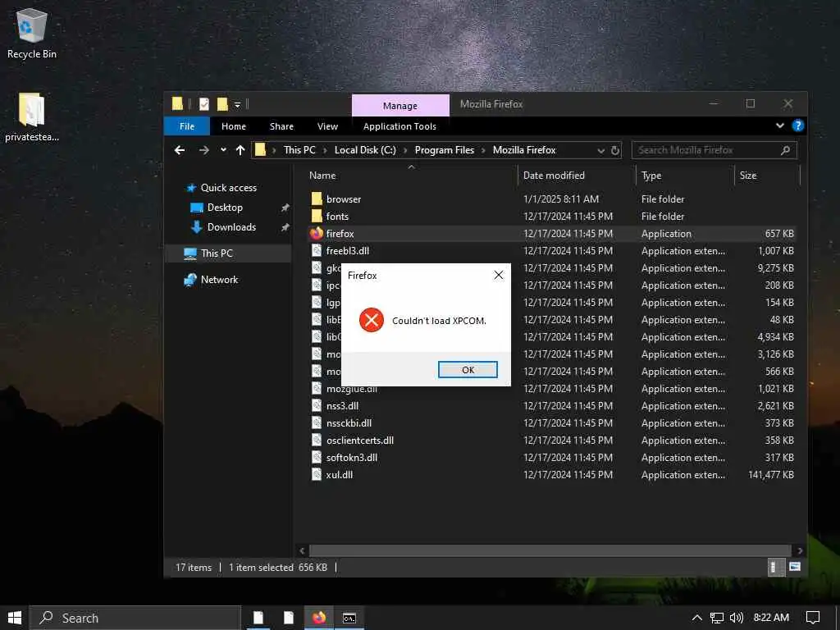Select the nss3.dll file icon

pyautogui.click(x=317, y=405)
